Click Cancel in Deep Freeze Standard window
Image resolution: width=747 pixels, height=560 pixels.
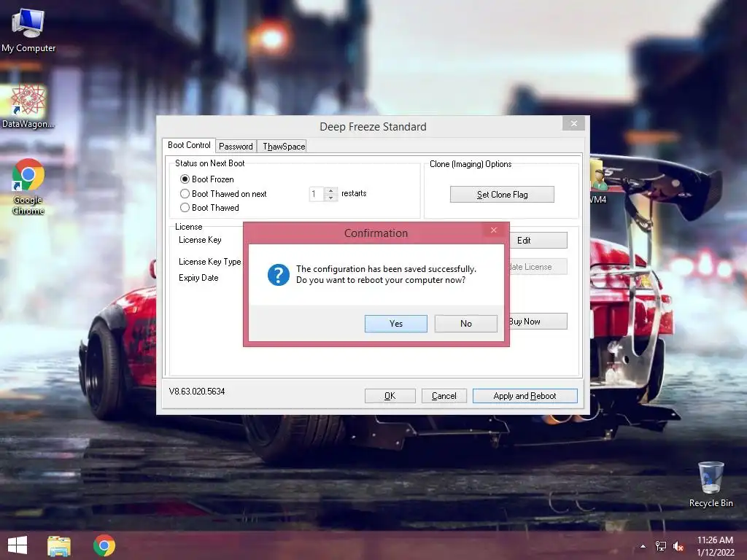pos(444,396)
